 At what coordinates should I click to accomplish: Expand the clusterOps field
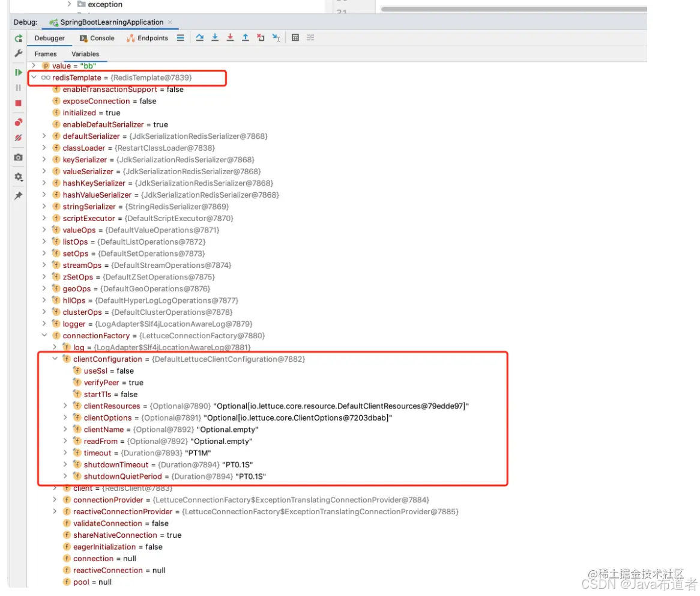[44, 312]
